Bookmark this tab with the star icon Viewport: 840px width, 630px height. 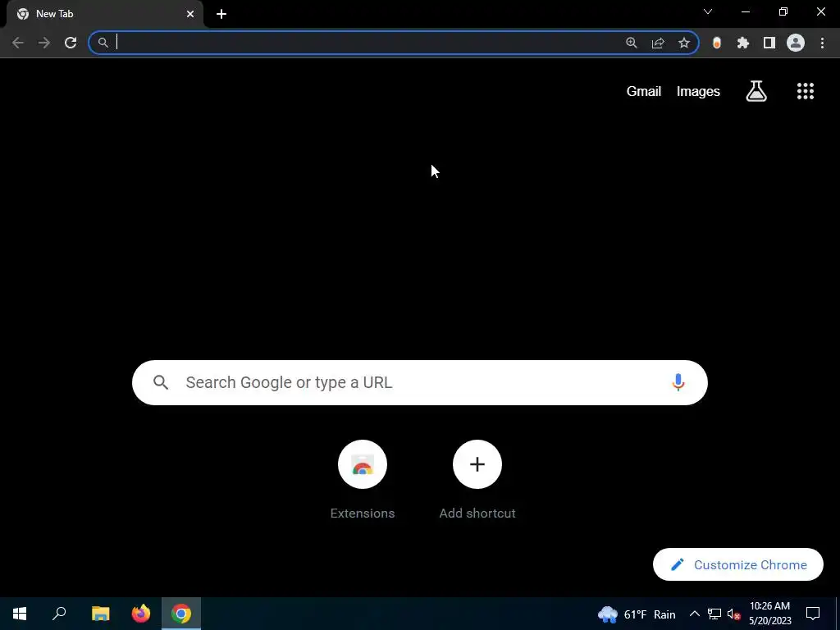[684, 43]
